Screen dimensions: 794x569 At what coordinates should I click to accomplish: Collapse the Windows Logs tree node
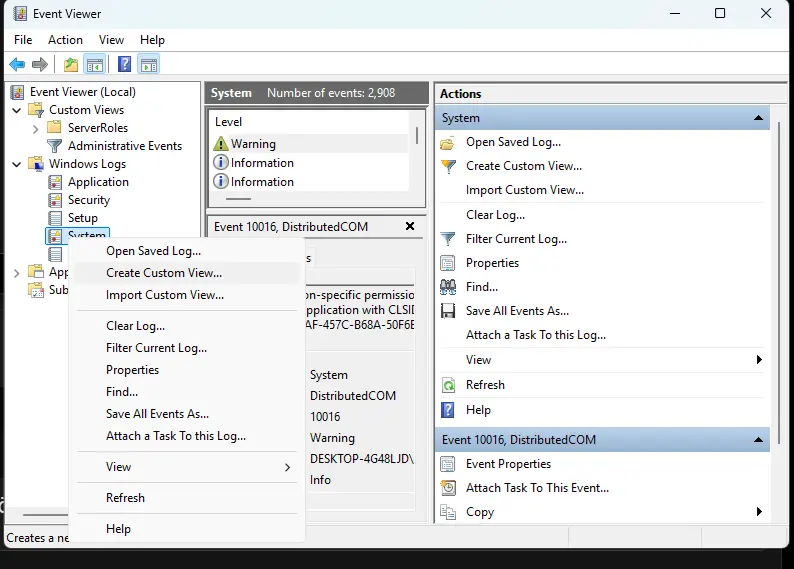pos(17,164)
